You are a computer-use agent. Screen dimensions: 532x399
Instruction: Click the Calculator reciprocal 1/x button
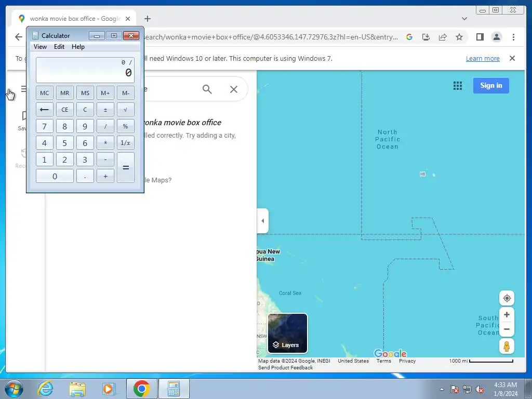126,143
